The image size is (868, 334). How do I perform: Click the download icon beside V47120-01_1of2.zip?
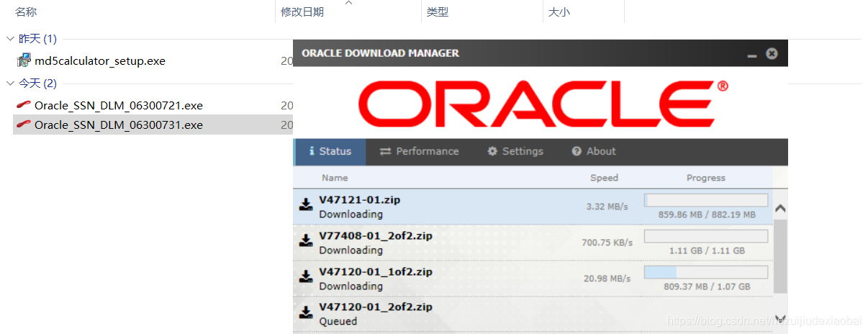pyautogui.click(x=306, y=276)
